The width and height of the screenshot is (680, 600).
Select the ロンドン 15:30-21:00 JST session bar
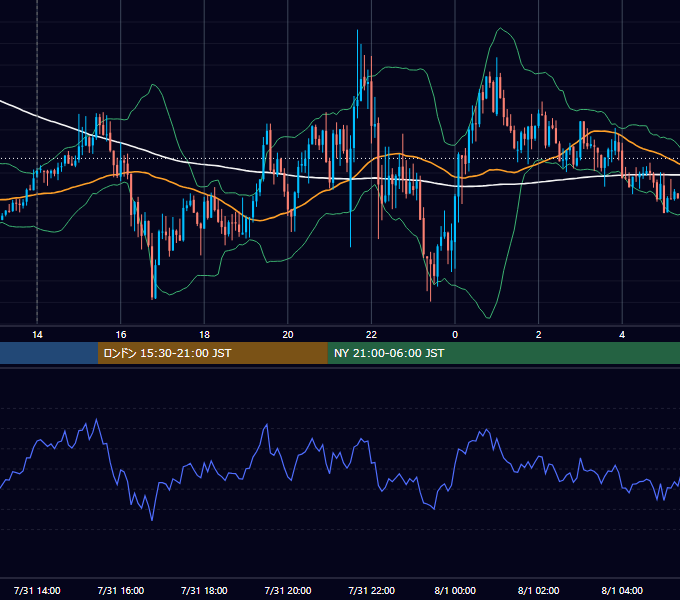coord(212,353)
